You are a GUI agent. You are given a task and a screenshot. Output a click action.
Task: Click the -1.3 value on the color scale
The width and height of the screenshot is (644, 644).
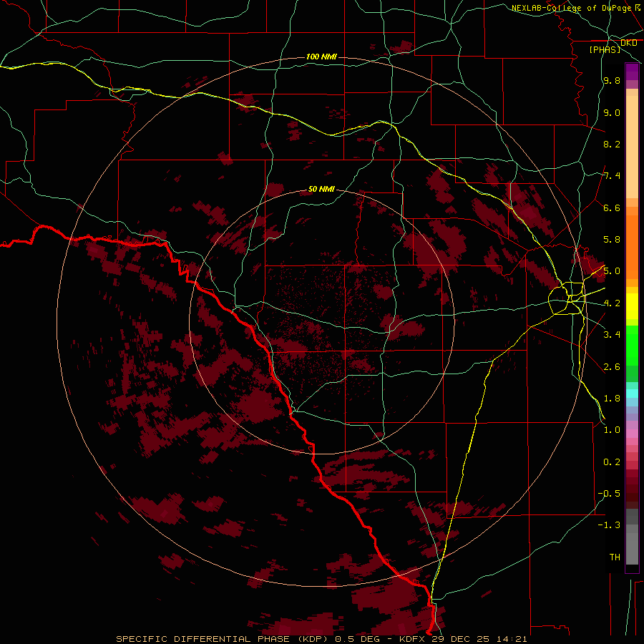coord(609,525)
